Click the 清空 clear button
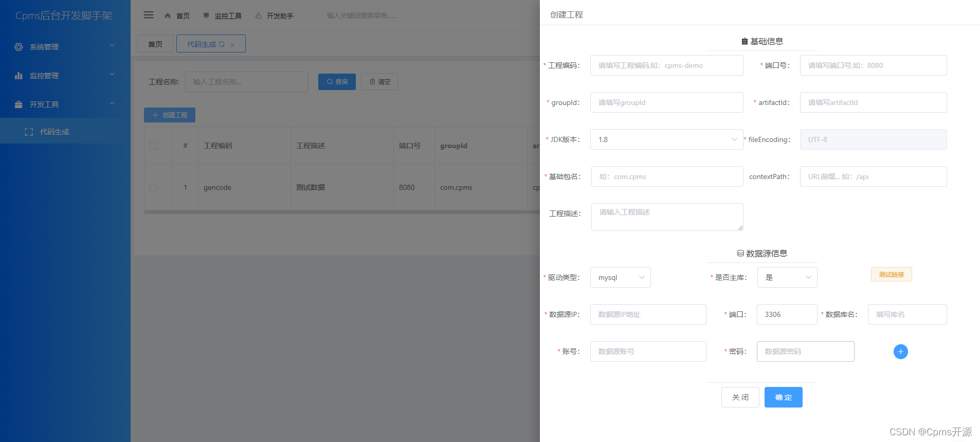Image resolution: width=980 pixels, height=442 pixels. 379,82
